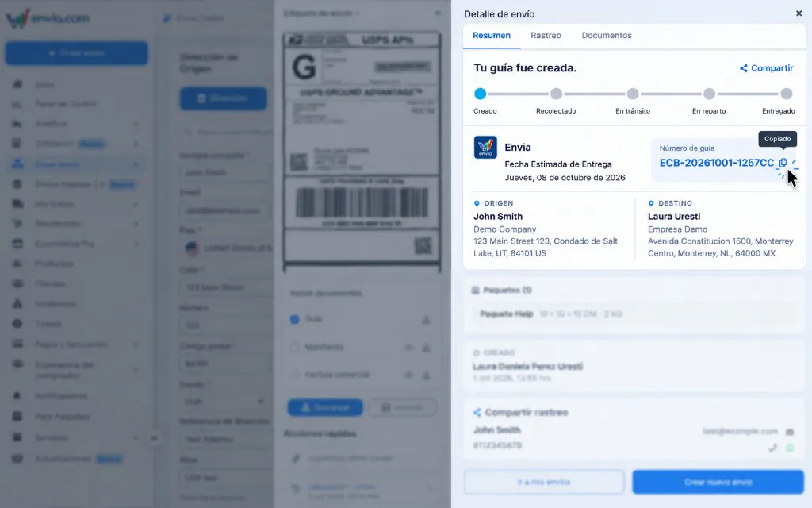Expand the Pagos y facturación submenu chevron

136,344
